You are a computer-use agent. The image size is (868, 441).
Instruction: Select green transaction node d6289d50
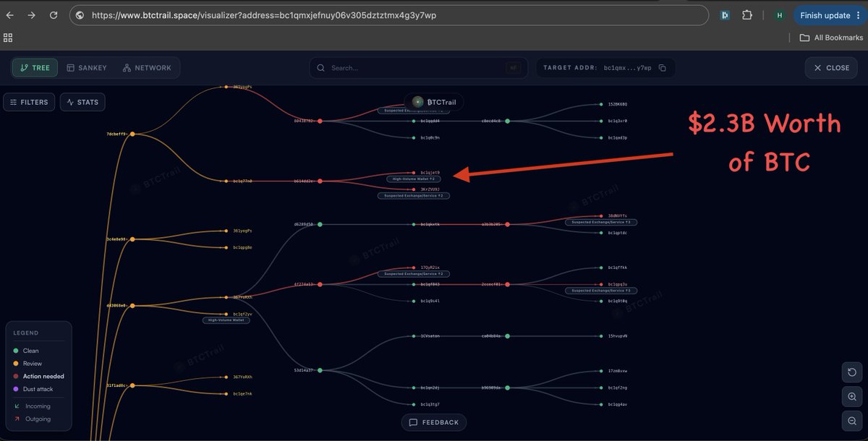pyautogui.click(x=320, y=225)
